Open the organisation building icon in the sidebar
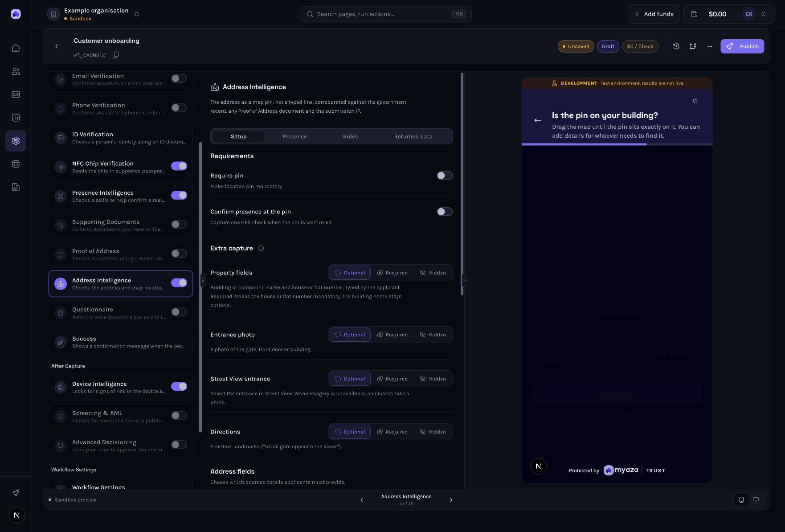 click(x=16, y=187)
